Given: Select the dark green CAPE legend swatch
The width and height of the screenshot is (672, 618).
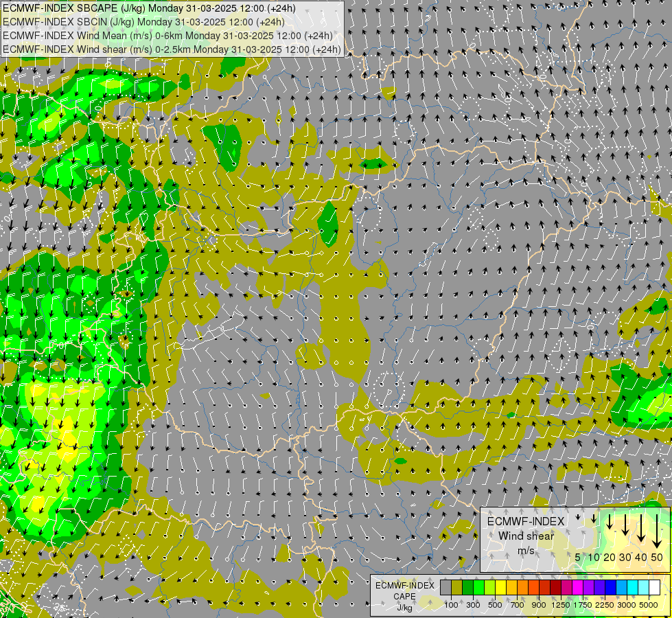Looking at the screenshot, I should [468, 587].
